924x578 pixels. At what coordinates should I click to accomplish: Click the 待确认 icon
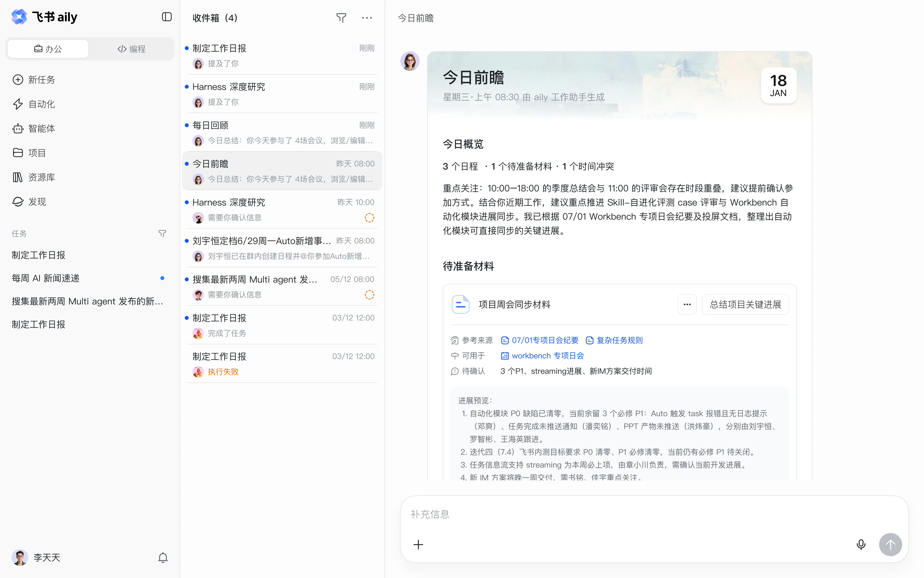coord(455,371)
